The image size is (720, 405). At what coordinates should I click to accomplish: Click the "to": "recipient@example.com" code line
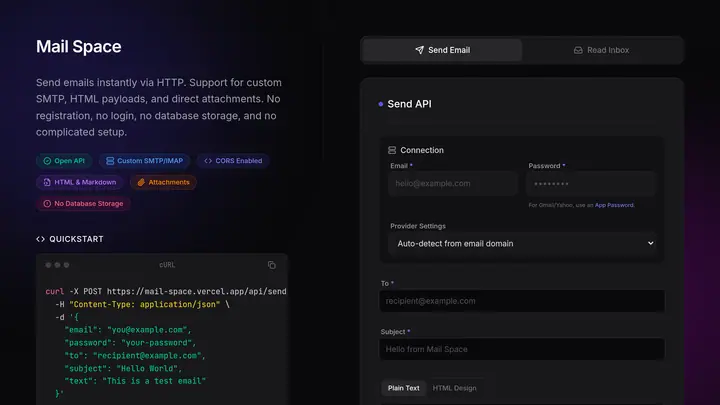(x=135, y=355)
